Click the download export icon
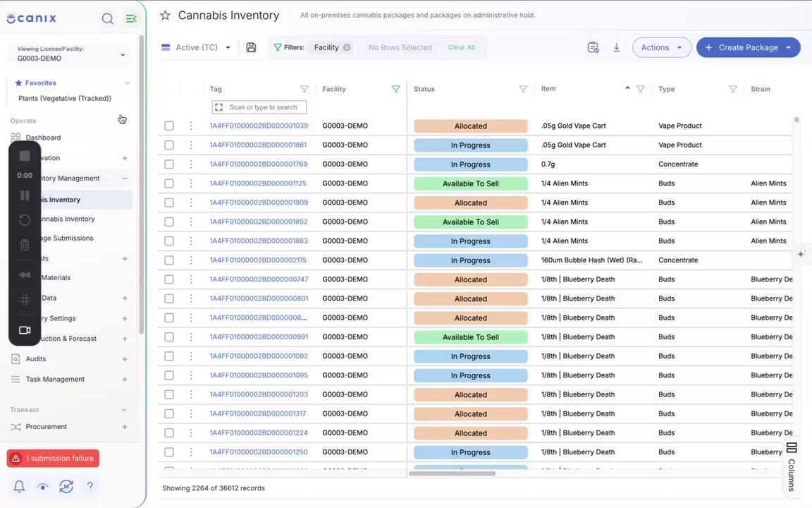 (616, 47)
